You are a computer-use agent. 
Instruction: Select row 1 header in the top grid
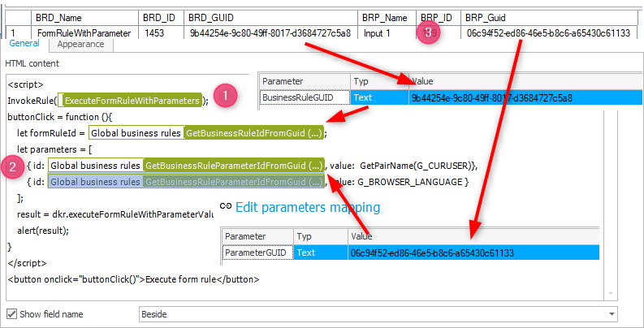click(19, 32)
